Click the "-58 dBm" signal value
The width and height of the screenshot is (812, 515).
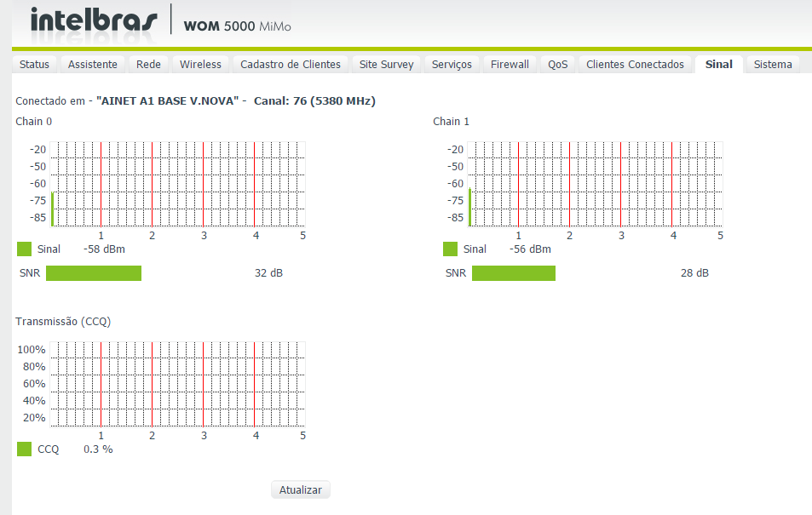(104, 249)
